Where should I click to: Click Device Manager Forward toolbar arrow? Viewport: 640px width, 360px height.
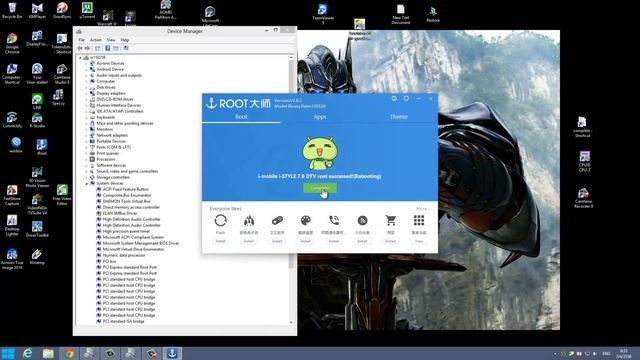coord(87,48)
